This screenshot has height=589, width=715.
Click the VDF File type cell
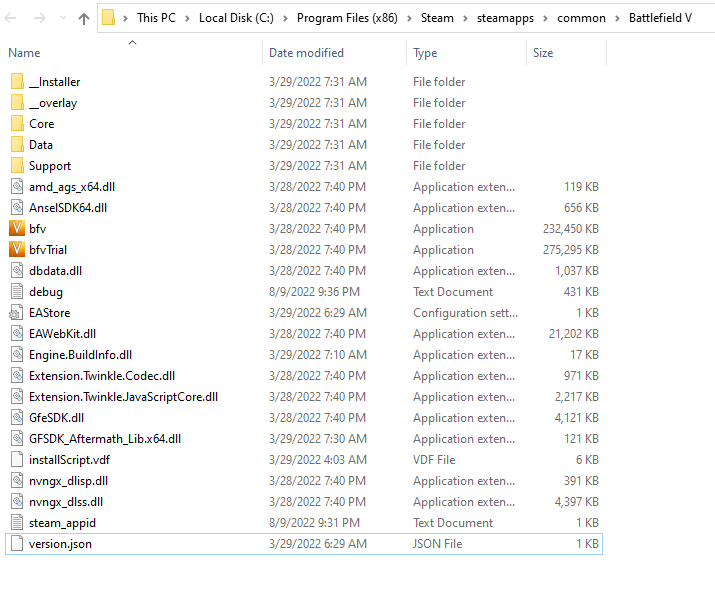click(x=434, y=460)
